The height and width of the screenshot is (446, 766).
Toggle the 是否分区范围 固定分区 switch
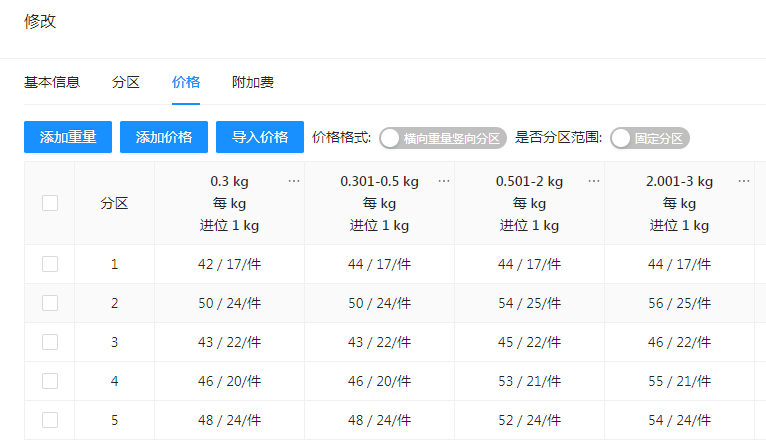click(650, 138)
